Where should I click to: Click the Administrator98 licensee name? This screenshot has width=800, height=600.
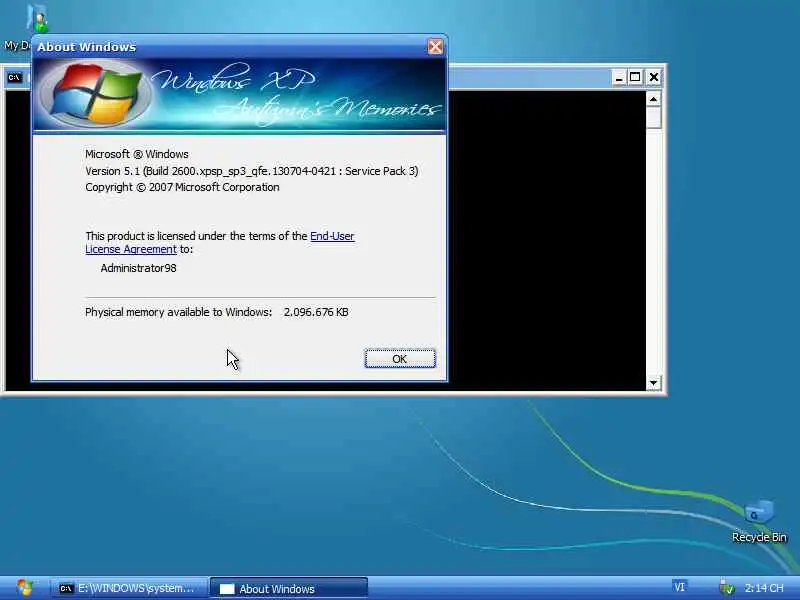(x=138, y=268)
